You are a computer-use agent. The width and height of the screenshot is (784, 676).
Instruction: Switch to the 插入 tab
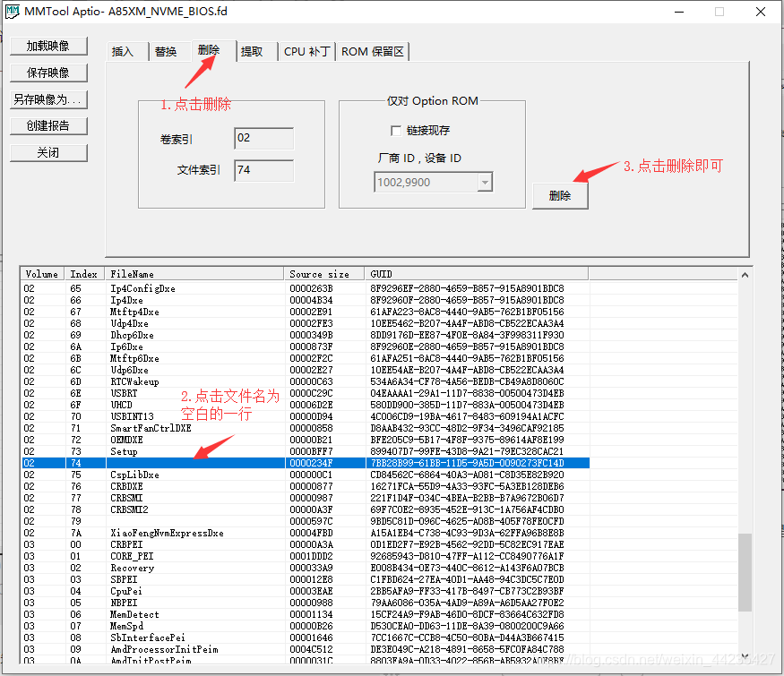tap(127, 51)
